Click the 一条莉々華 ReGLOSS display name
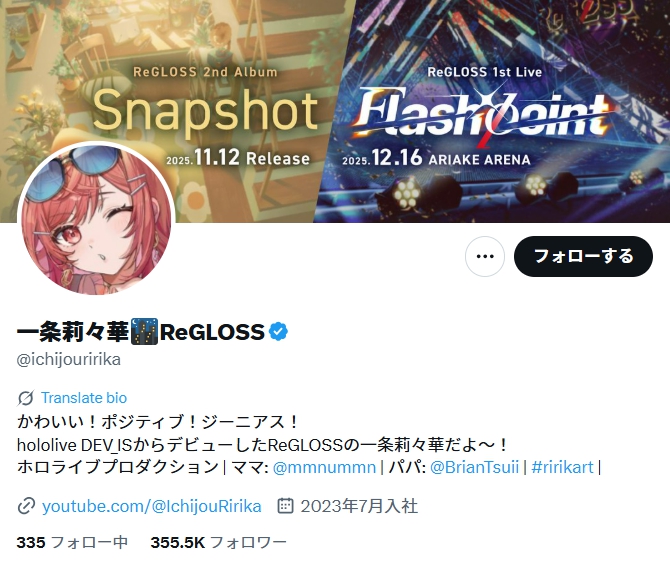 tap(141, 332)
